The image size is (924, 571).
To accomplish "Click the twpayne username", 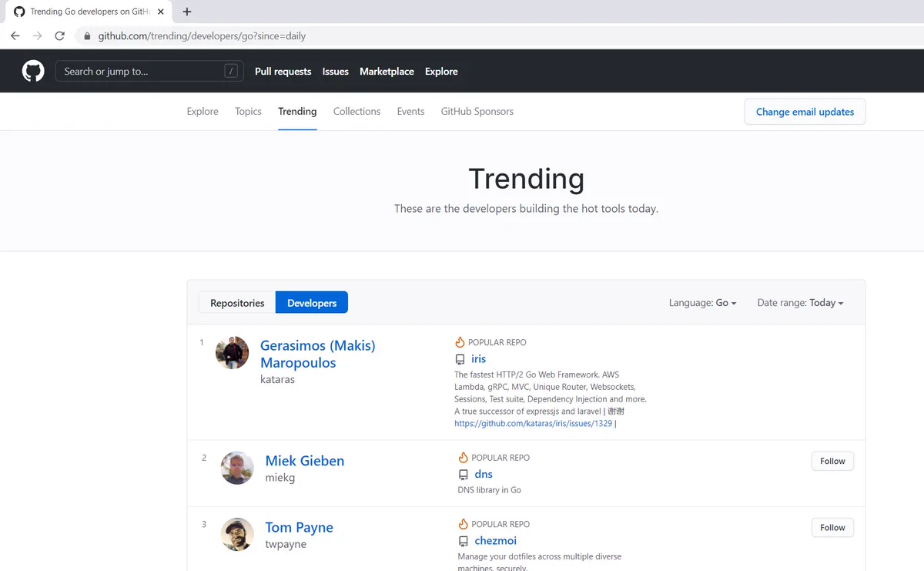I will click(x=286, y=544).
